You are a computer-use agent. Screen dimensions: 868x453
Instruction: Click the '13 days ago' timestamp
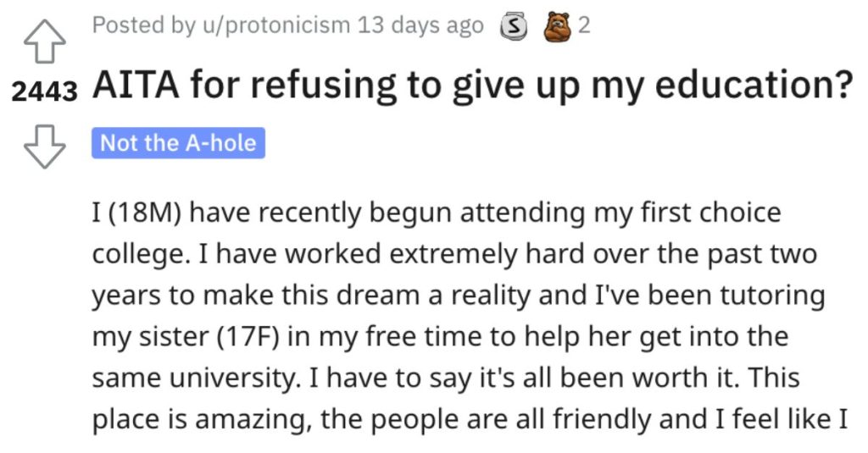[420, 25]
